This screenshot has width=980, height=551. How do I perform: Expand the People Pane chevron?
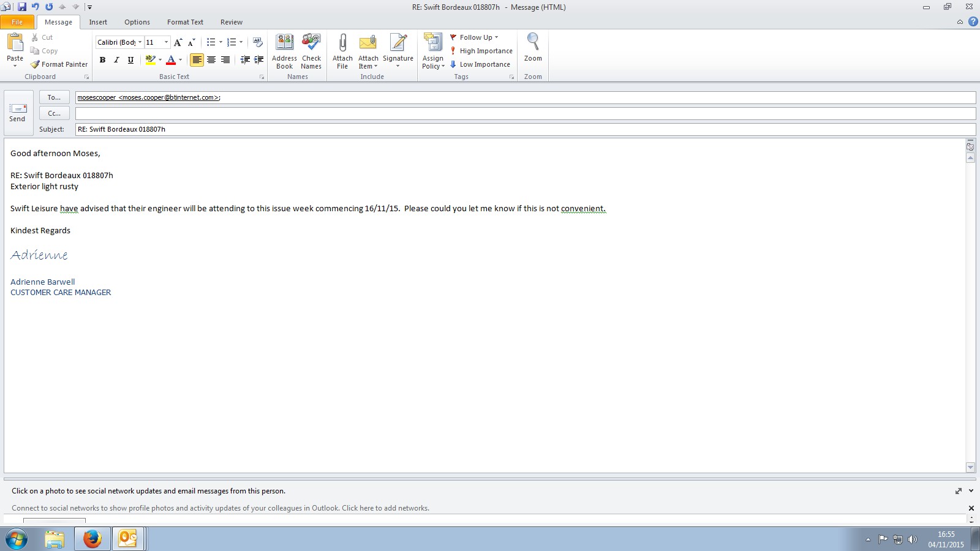coord(971,491)
